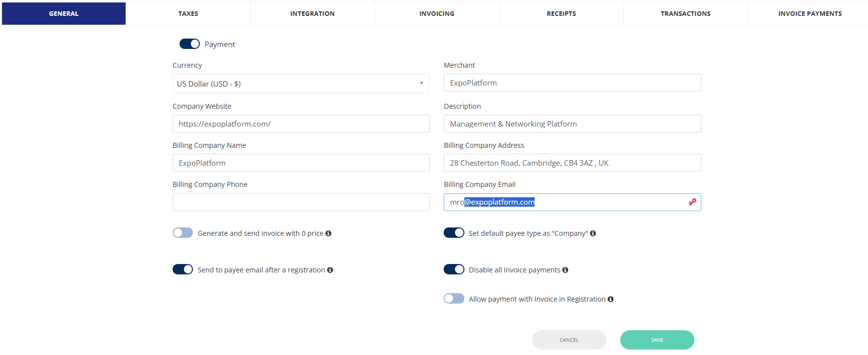Toggle Disable all Invoice payments switch
Viewport: 868px width, 355px height.
point(454,269)
